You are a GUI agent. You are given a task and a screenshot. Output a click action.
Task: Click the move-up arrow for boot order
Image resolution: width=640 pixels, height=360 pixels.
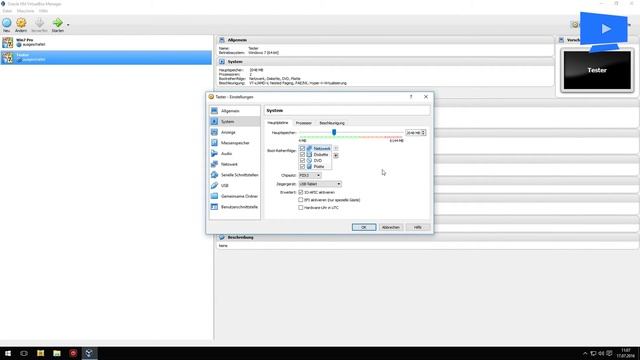(336, 149)
